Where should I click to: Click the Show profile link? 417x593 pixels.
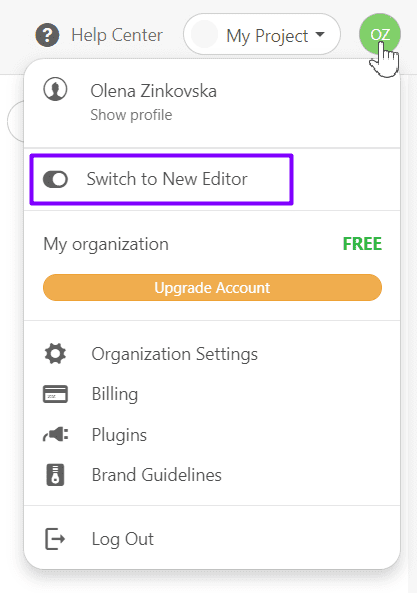pyautogui.click(x=131, y=115)
